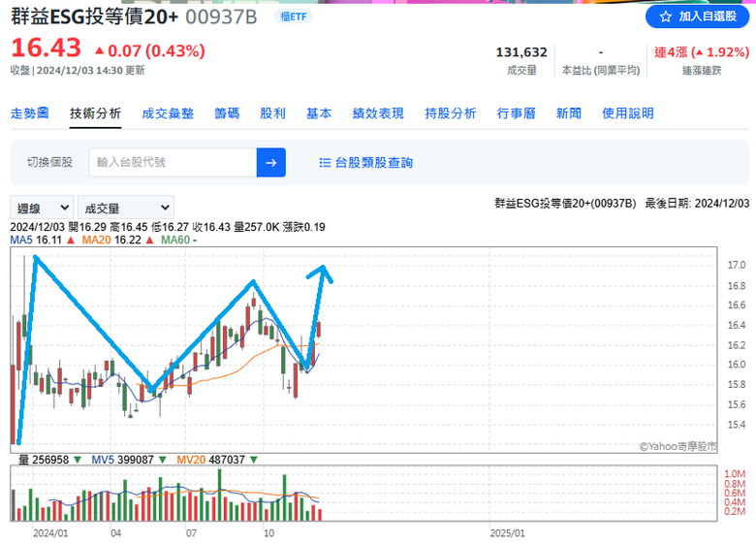Click 最後日期: 2024/12/03 text
Screen dimensions: 756x544
697,204
